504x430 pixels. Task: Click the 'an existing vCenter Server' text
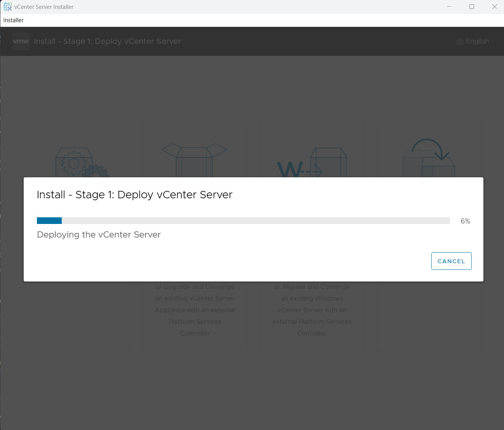tap(195, 298)
